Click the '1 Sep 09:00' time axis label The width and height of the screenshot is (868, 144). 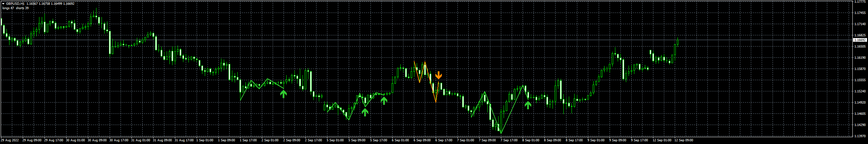coord(227,140)
